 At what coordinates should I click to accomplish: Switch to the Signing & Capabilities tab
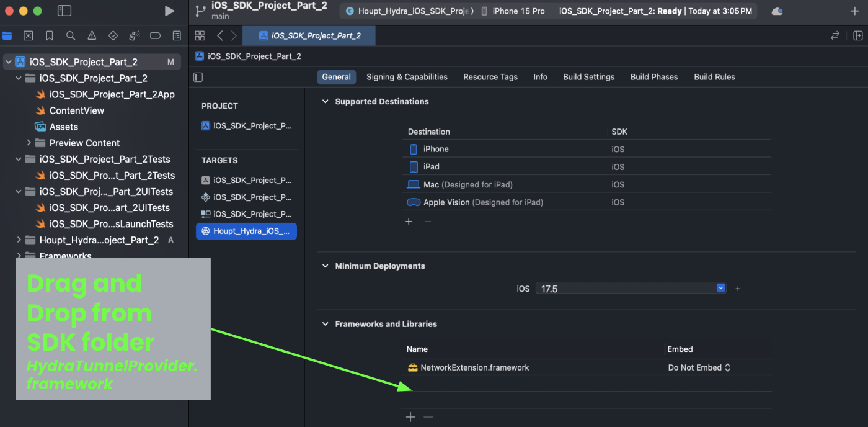(x=407, y=77)
